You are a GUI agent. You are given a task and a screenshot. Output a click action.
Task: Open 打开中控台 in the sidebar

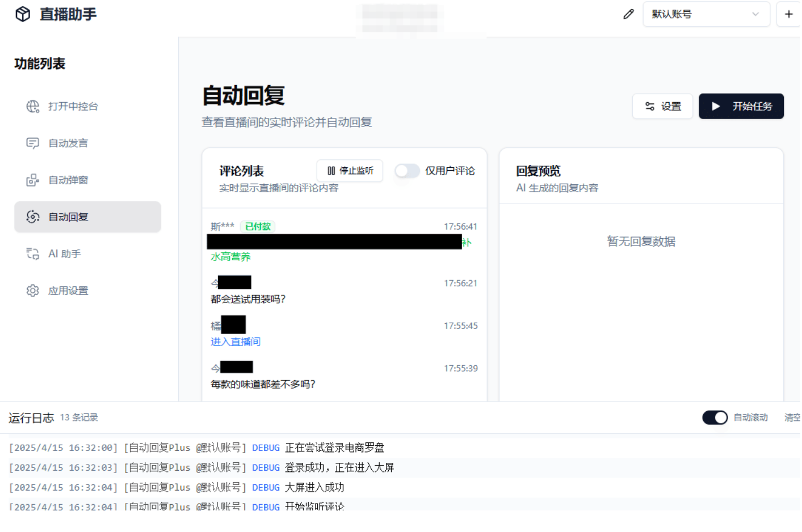(87, 107)
